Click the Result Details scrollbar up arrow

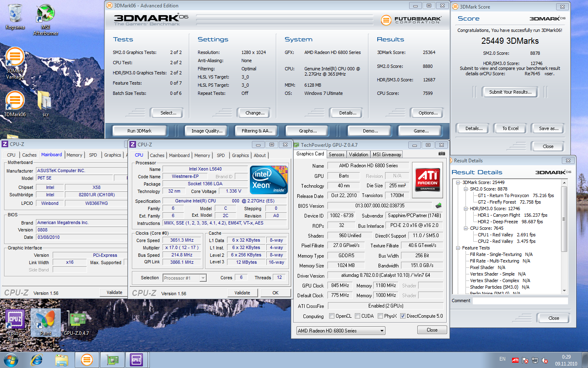point(564,182)
